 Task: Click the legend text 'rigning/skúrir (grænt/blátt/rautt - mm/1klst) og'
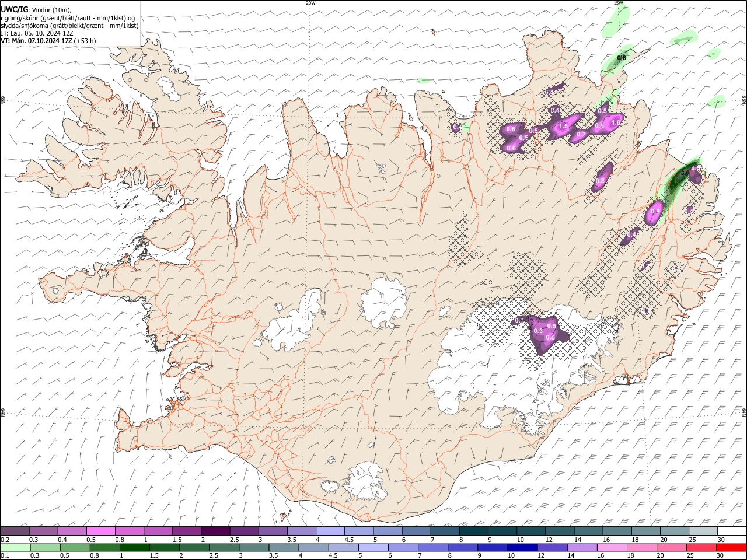click(68, 18)
